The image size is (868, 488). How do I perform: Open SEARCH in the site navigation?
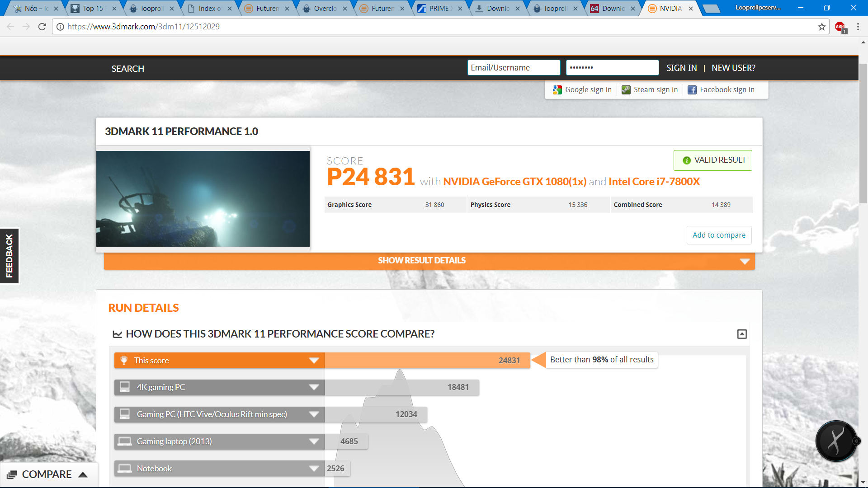[x=128, y=69]
